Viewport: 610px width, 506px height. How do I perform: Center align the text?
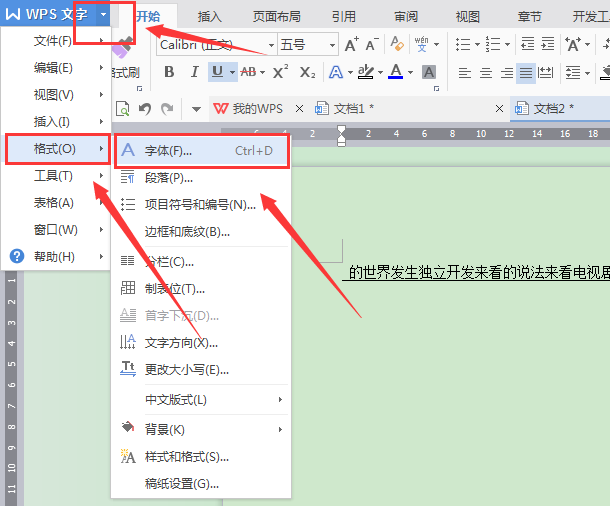486,73
